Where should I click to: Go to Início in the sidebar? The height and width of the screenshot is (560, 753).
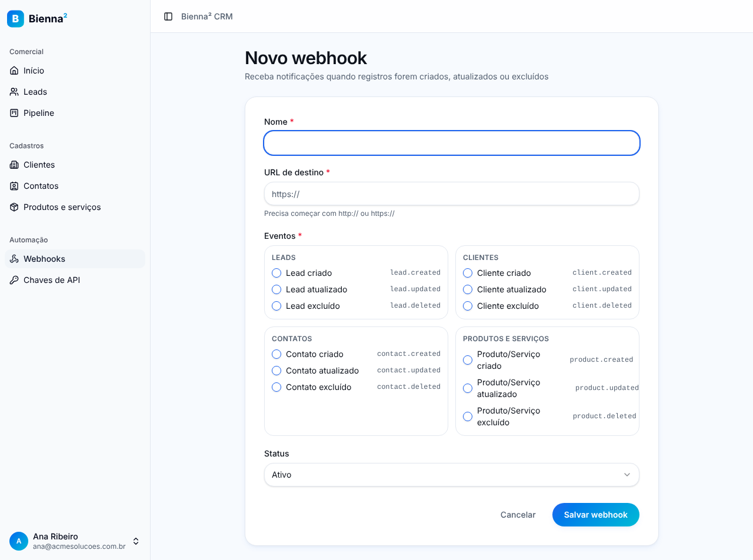(x=75, y=71)
